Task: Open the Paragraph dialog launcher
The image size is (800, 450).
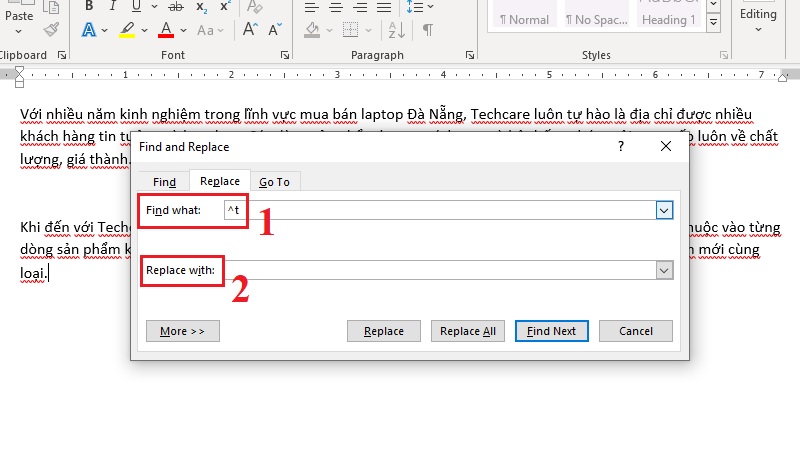Action: (470, 55)
